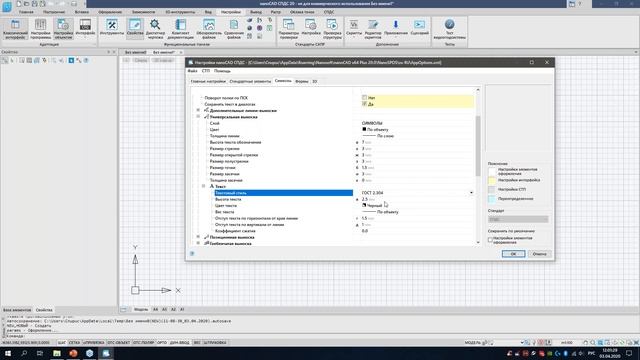The height and width of the screenshot is (360, 640).
Task: Switch to the Формы tab
Action: (302, 81)
